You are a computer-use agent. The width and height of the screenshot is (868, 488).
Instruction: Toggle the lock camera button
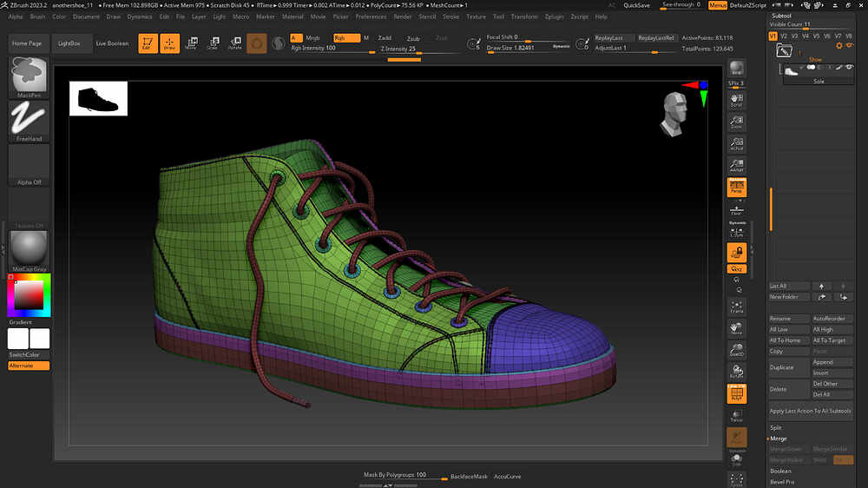coord(736,253)
